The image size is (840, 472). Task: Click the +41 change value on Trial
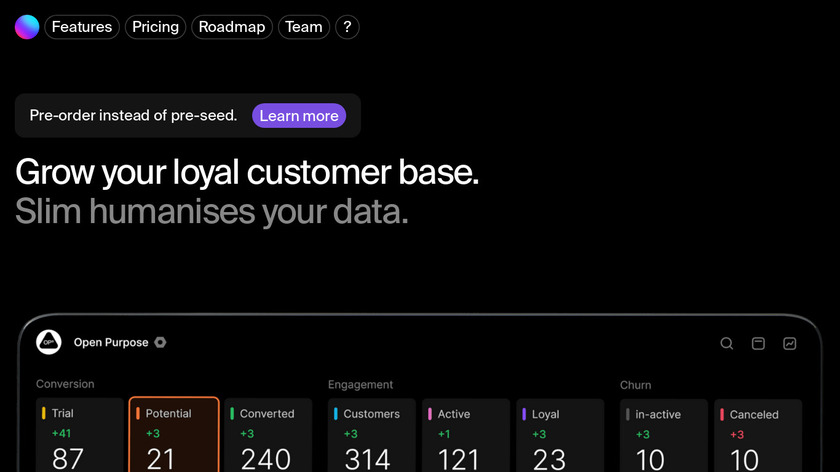pos(61,433)
